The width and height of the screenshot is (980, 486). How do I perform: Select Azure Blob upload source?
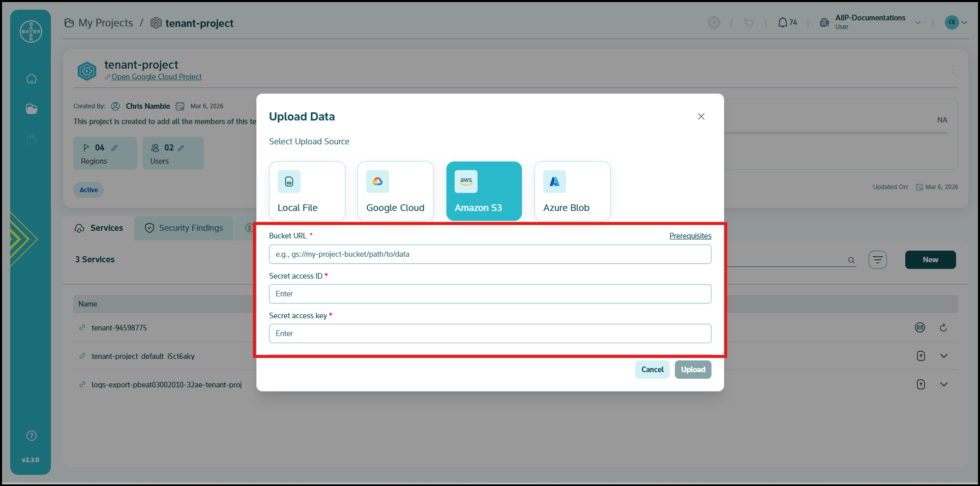coord(572,191)
